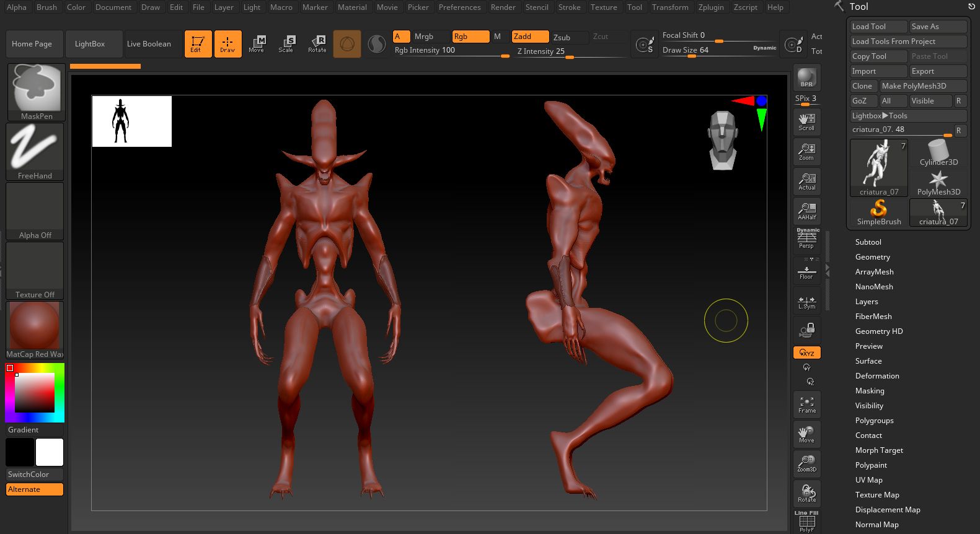Image resolution: width=980 pixels, height=534 pixels.
Task: Open the Preferences menu
Action: [459, 7]
